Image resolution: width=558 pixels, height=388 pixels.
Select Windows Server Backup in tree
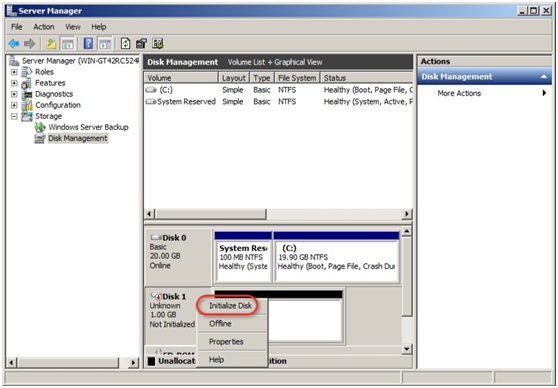click(88, 127)
